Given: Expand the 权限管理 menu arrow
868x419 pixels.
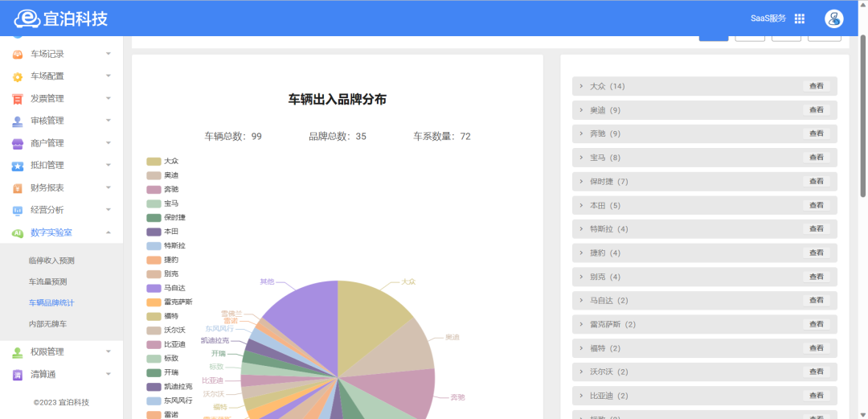Looking at the screenshot, I should pyautogui.click(x=108, y=351).
